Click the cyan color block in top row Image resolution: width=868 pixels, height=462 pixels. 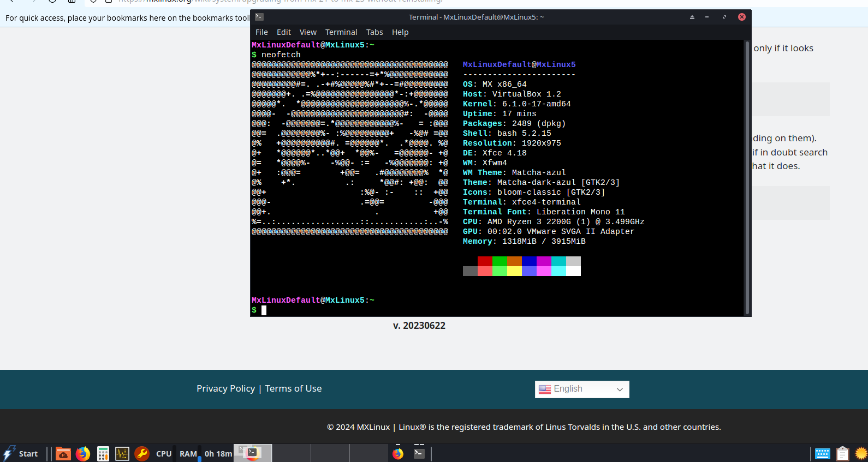(x=558, y=261)
